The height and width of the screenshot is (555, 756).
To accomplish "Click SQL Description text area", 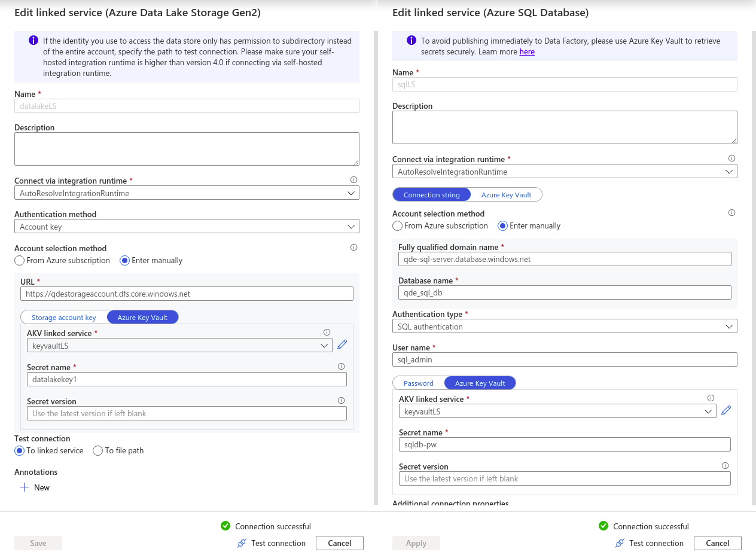I will pos(565,127).
